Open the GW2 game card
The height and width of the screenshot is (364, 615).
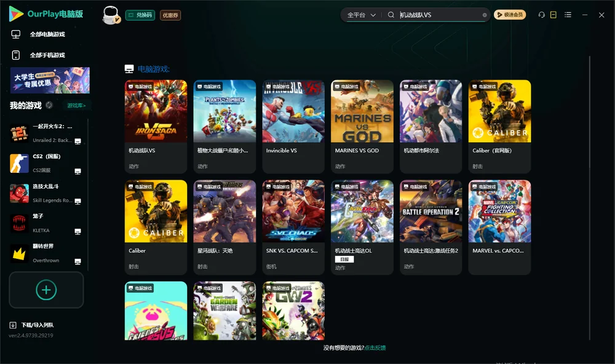coord(293,311)
